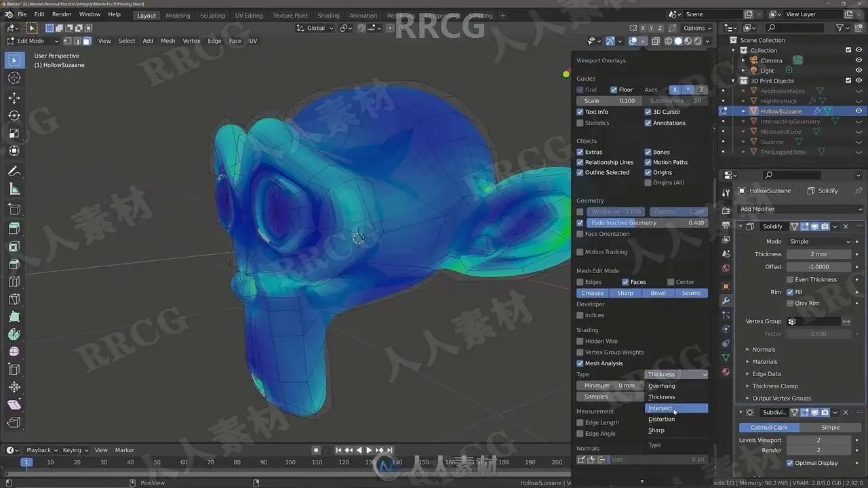Expand the Normals section in Solidify

pyautogui.click(x=764, y=350)
